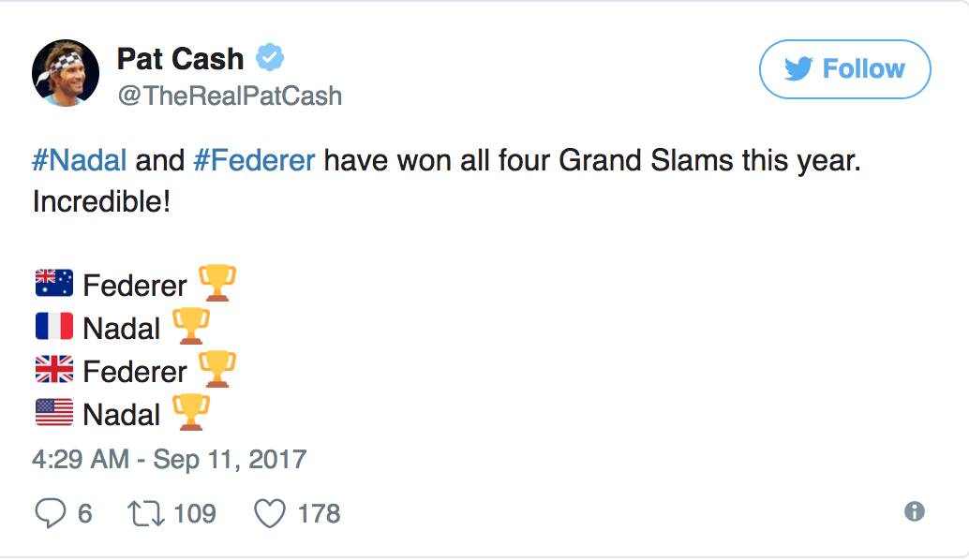Click the trophy next to first Federer
Viewport: 969px width, 560px height.
(x=217, y=283)
